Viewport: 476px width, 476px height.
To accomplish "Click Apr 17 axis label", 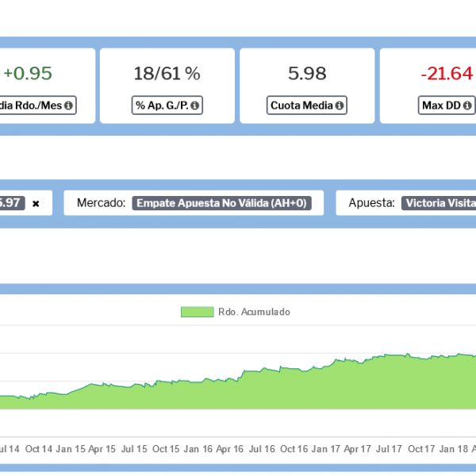I will 357,449.
